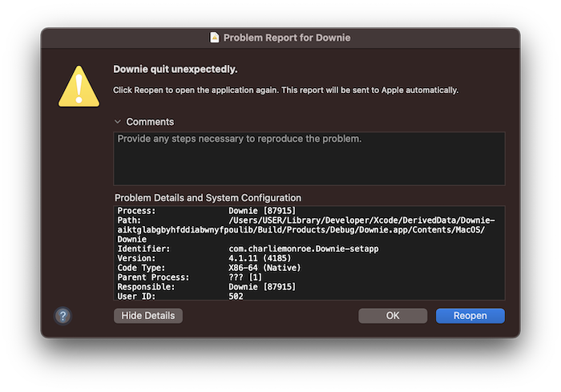Click the help question mark button
The height and width of the screenshot is (392, 561).
[63, 316]
